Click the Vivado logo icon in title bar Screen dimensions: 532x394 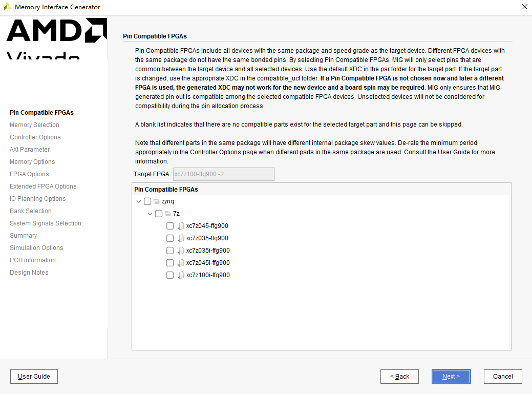point(8,7)
